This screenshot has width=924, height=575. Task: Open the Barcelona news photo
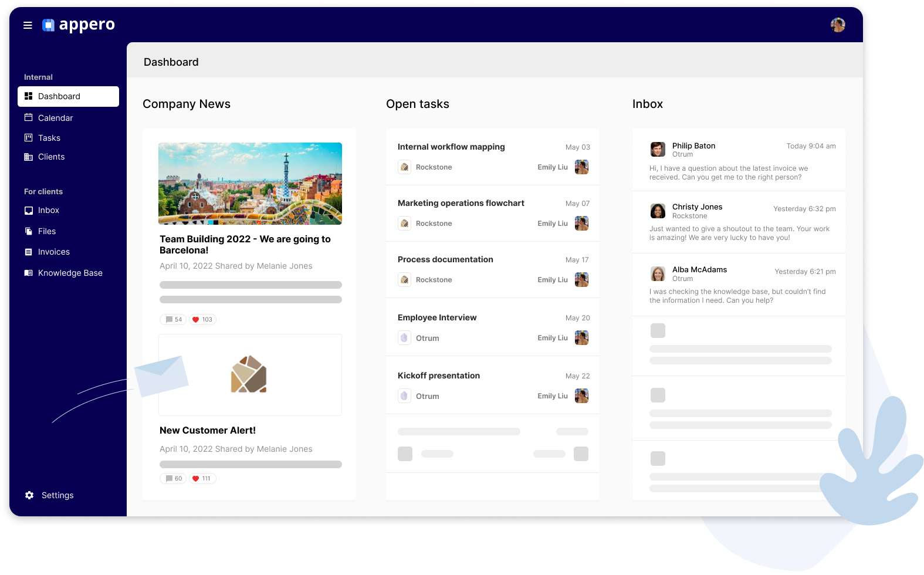(250, 184)
